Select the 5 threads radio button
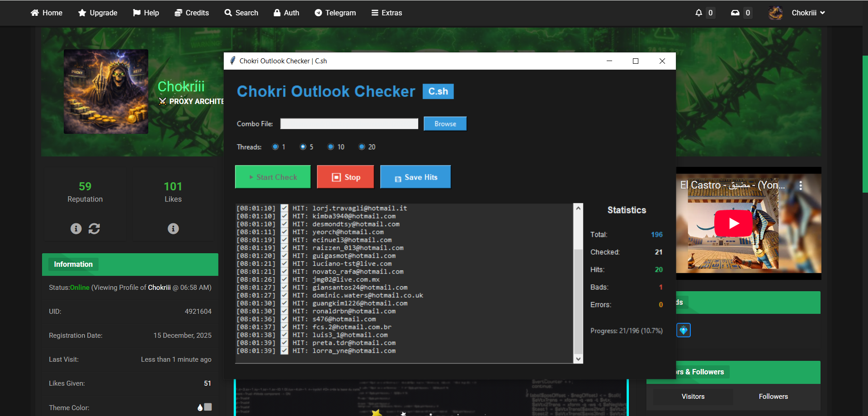This screenshot has height=416, width=868. tap(303, 147)
